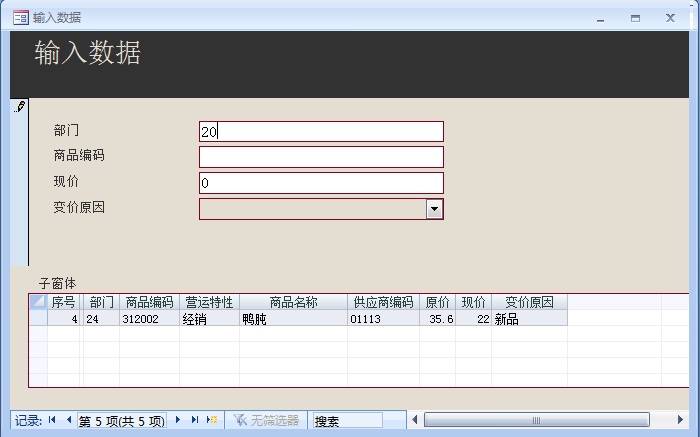Screen dimensions: 700x437
Task: Click the cell showing 01113
Action: coord(383,318)
